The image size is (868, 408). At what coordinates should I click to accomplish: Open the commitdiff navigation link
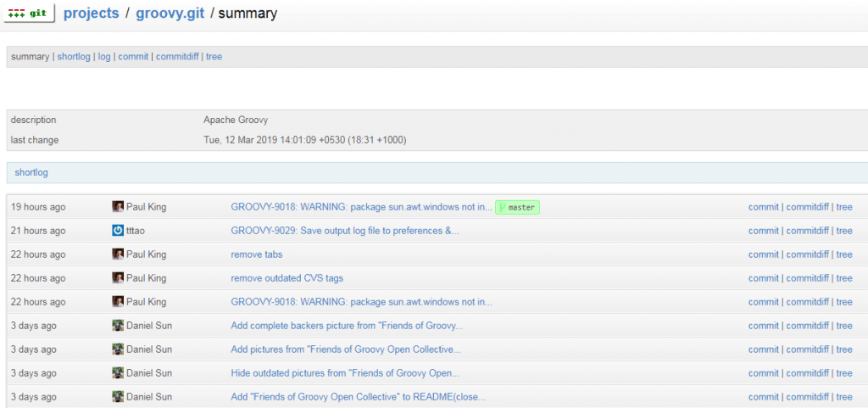pos(177,57)
